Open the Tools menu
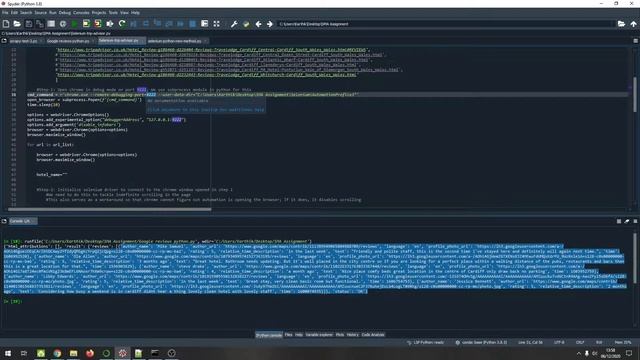 click(113, 13)
